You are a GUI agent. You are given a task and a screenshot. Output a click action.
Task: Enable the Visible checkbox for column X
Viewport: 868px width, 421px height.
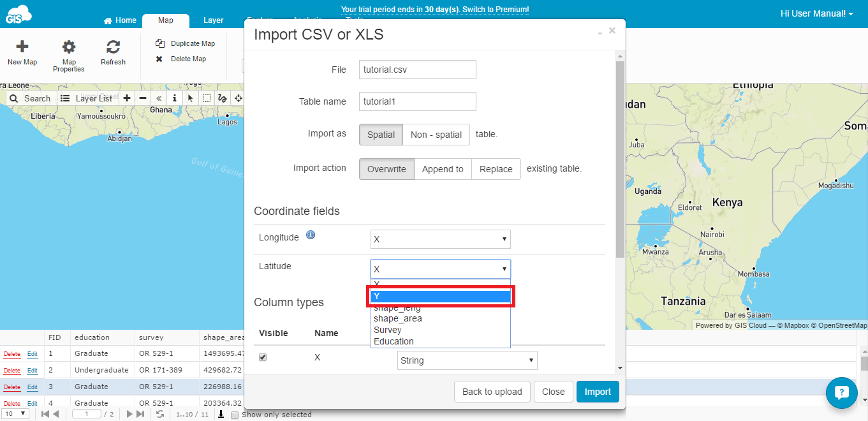tap(263, 357)
